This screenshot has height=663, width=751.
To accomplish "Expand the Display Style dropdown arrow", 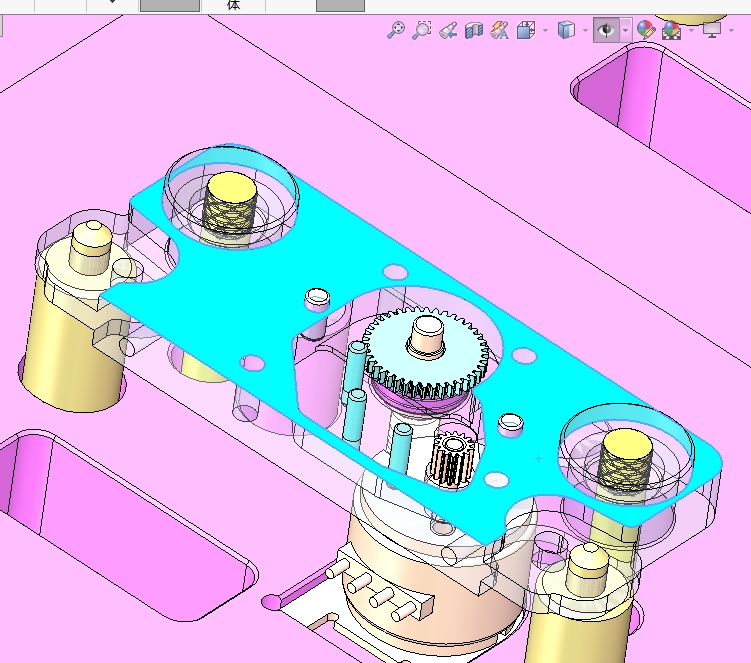I will tap(585, 31).
